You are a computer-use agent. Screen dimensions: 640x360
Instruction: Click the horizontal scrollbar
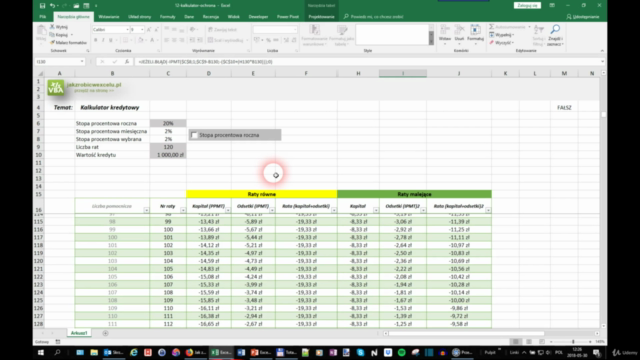tap(466, 333)
